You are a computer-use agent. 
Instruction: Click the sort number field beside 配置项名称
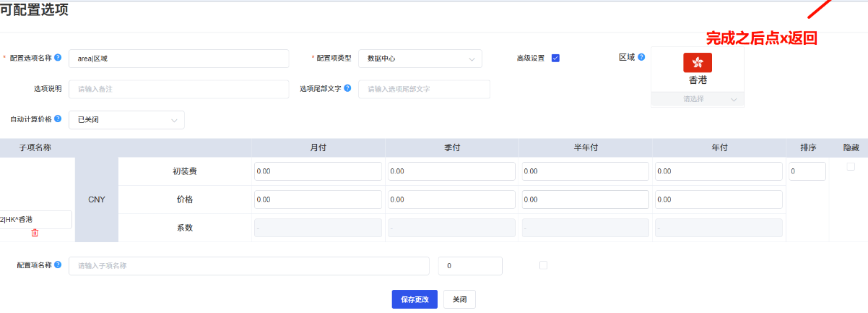(470, 266)
